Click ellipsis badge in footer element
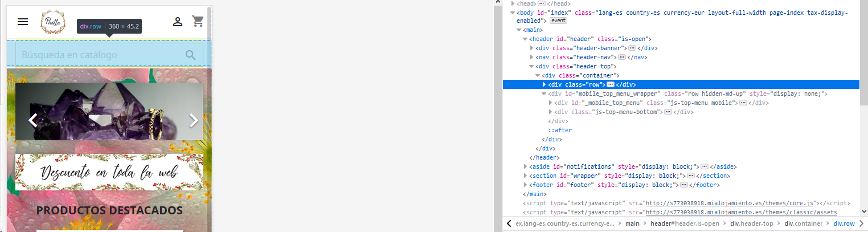 coord(684,185)
